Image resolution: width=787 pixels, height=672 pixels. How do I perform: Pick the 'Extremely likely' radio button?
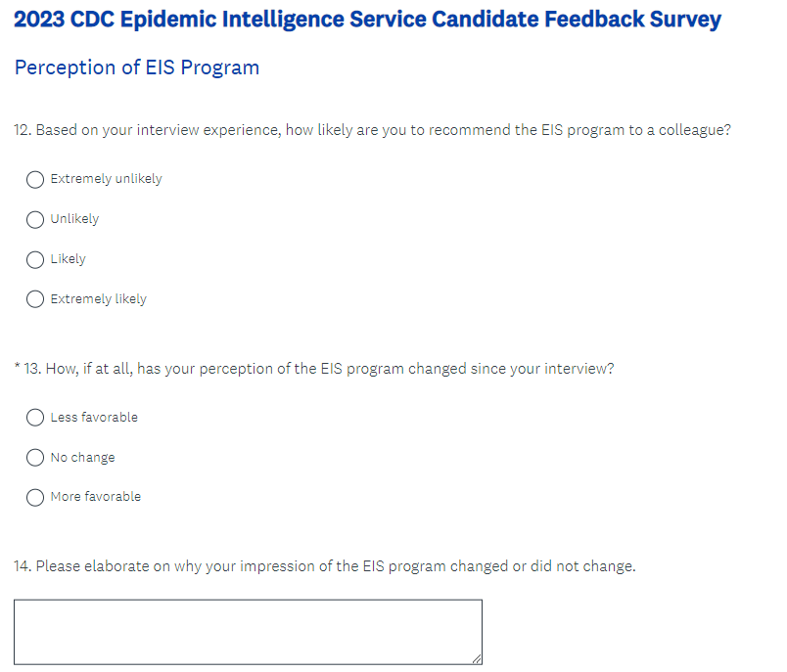point(35,299)
